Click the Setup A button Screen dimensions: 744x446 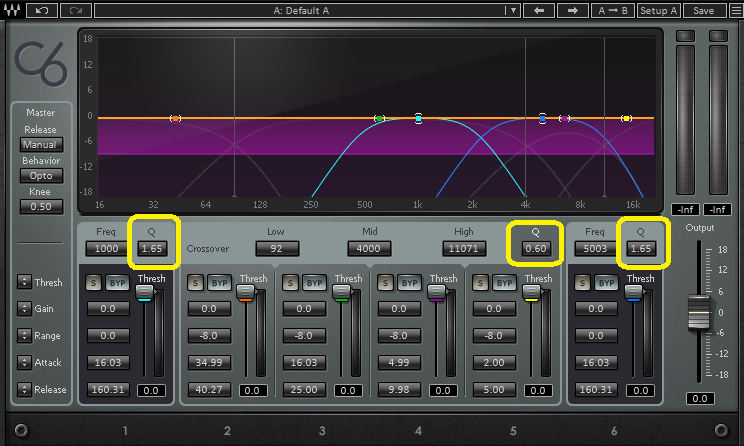[x=659, y=10]
